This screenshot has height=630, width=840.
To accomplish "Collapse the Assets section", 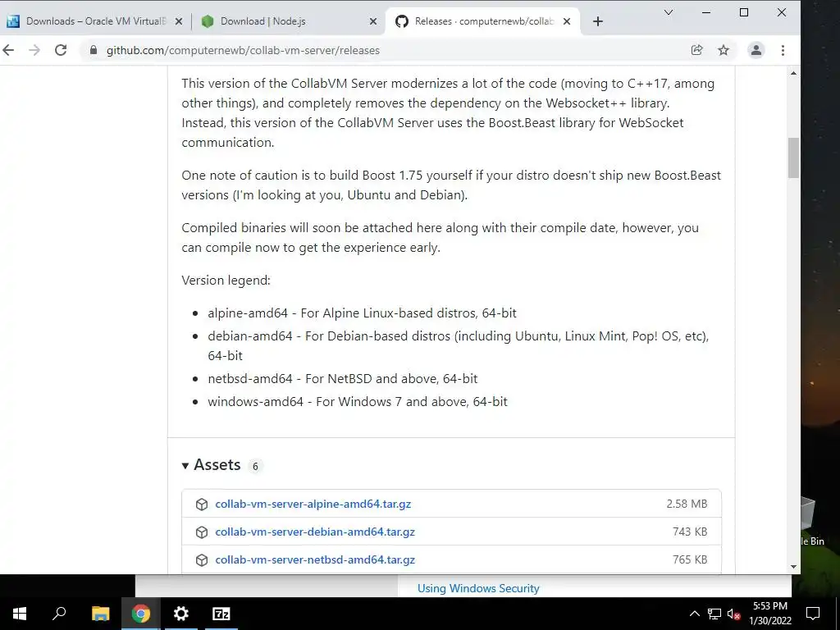I will [x=211, y=465].
